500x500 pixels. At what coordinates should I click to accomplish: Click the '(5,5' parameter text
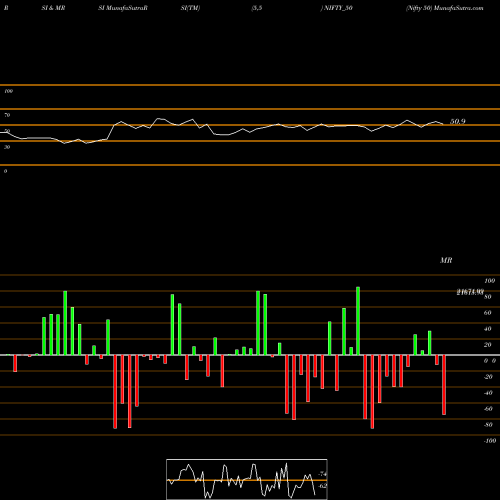pyautogui.click(x=257, y=8)
